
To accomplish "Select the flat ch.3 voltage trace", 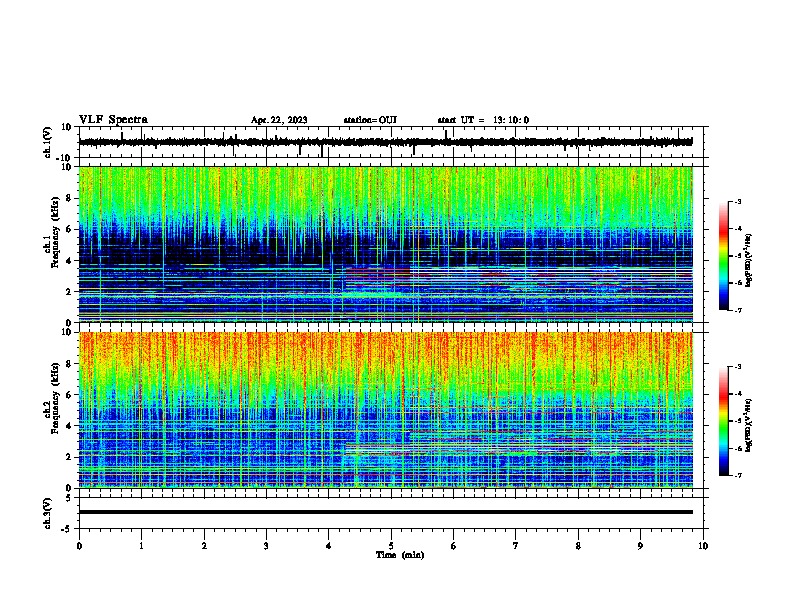I will click(386, 512).
